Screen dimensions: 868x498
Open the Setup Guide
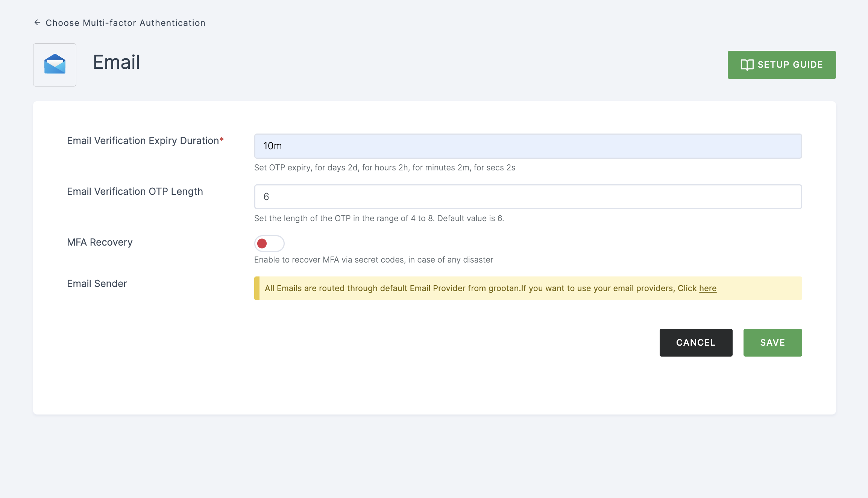pos(782,65)
